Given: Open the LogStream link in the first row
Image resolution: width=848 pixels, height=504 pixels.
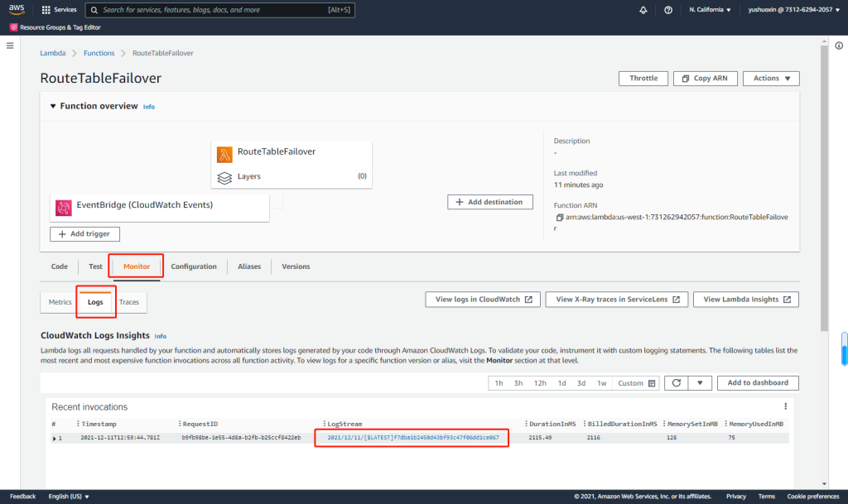Looking at the screenshot, I should (412, 437).
